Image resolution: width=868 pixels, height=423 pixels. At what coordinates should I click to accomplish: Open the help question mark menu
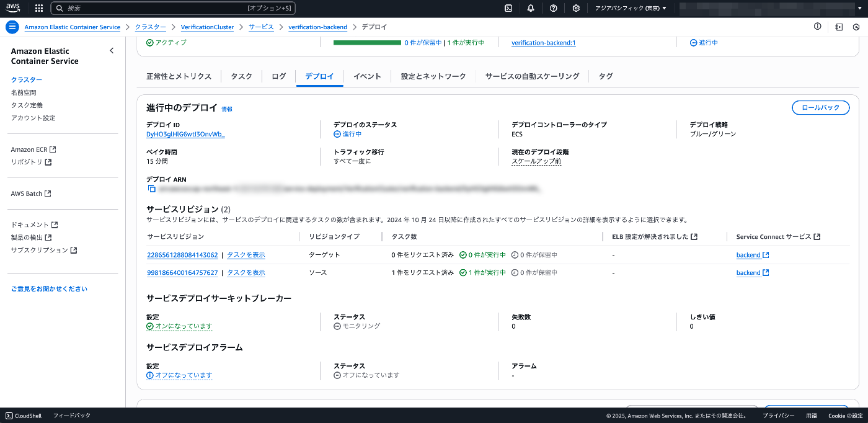pyautogui.click(x=553, y=8)
